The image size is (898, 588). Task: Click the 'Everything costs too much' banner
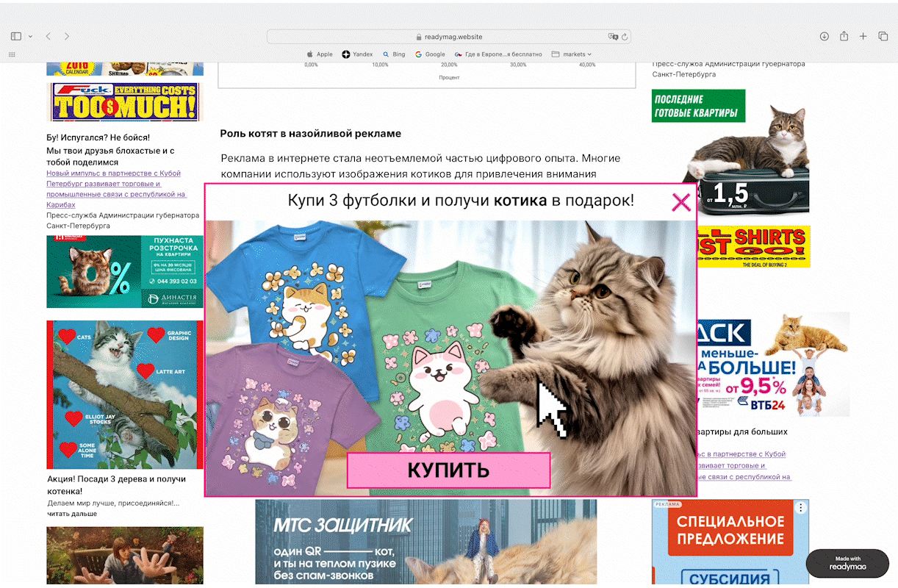click(125, 101)
